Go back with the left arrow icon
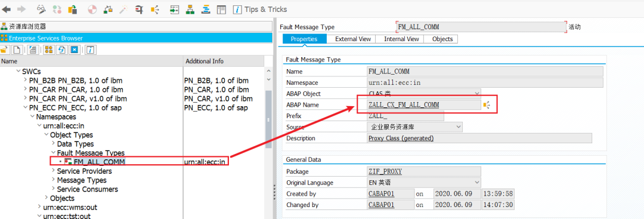The height and width of the screenshot is (219, 644). (x=7, y=9)
